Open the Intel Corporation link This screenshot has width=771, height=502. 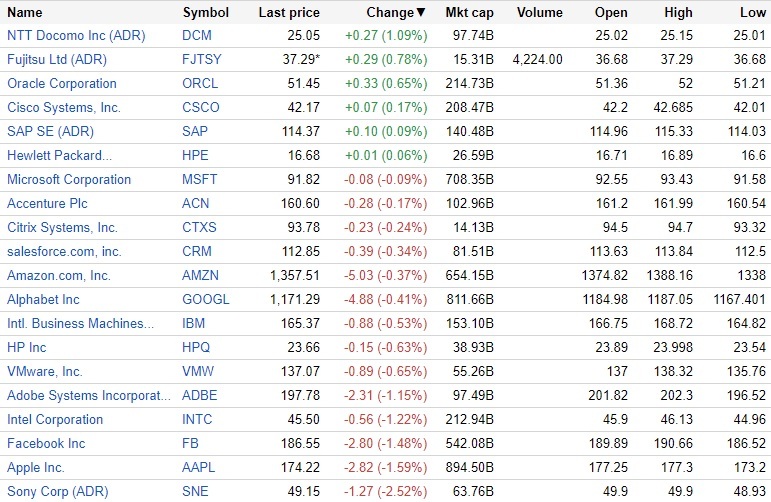pyautogui.click(x=55, y=420)
